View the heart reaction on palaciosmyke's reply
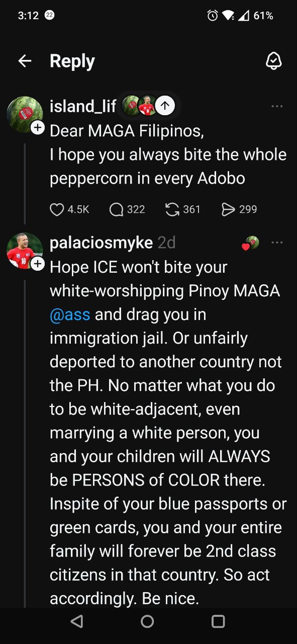Image resolution: width=297 pixels, height=644 pixels. coord(249,242)
